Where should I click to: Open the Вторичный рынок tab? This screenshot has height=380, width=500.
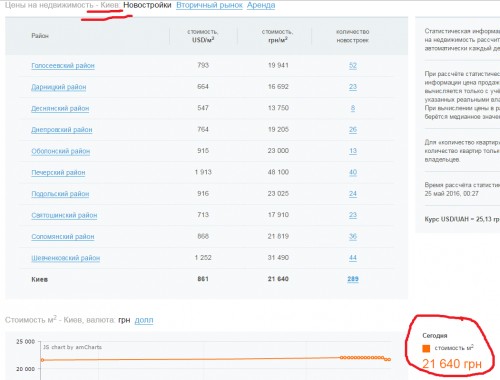(209, 5)
